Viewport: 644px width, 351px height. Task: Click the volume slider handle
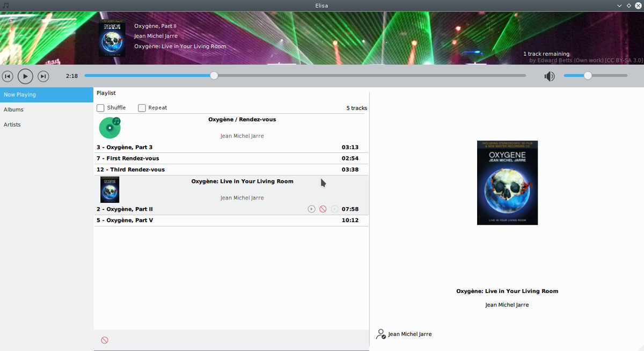pyautogui.click(x=588, y=76)
